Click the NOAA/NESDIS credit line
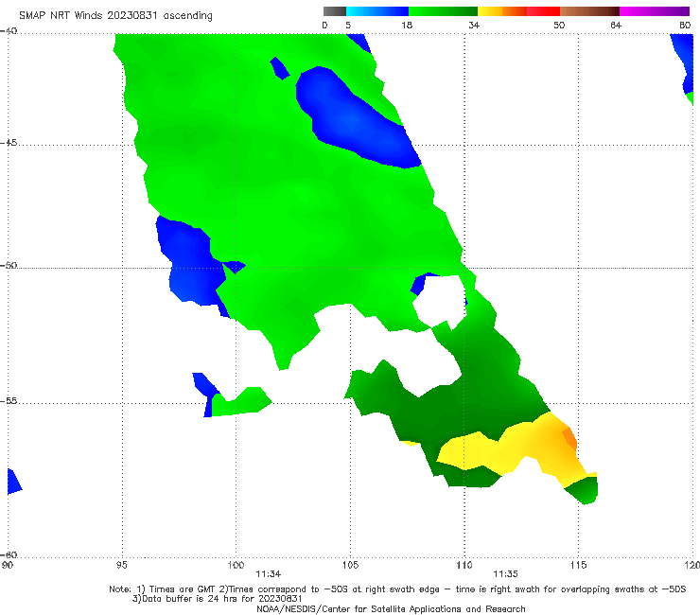The image size is (700, 615). click(391, 608)
